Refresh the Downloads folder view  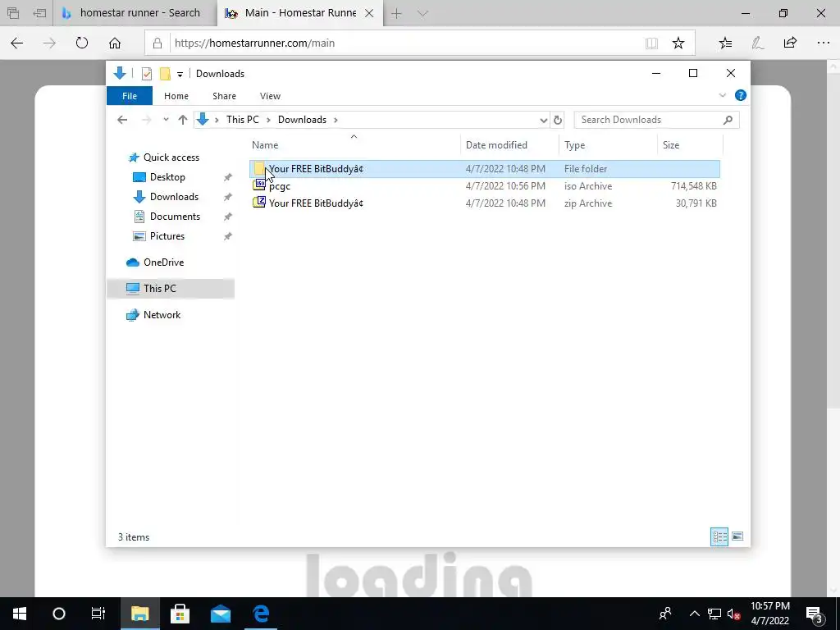tap(558, 120)
